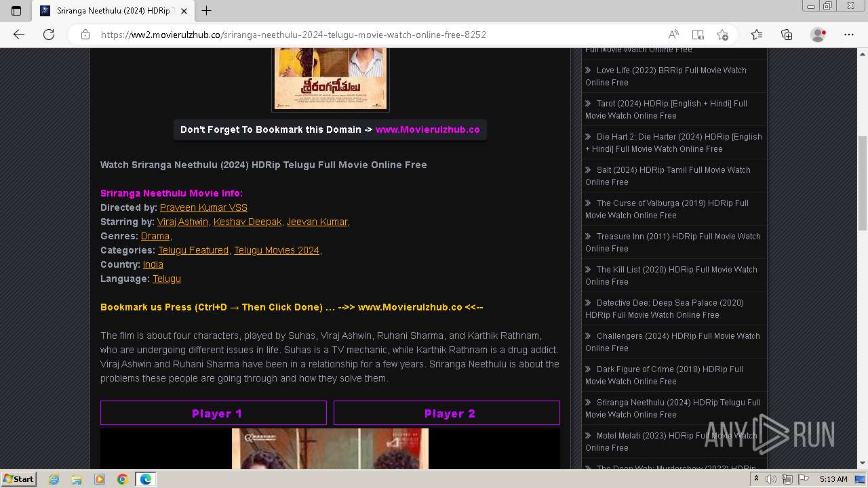Open Jeevan Kumar actor link

[x=317, y=222]
